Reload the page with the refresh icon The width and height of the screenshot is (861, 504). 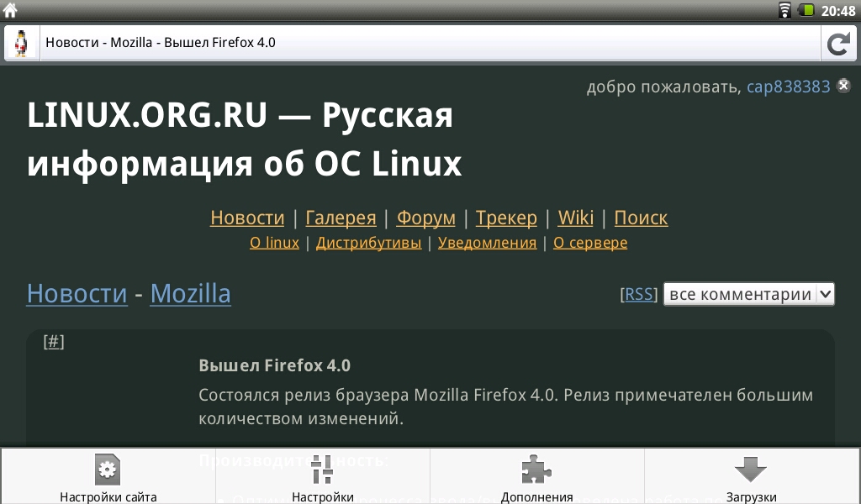tap(838, 44)
